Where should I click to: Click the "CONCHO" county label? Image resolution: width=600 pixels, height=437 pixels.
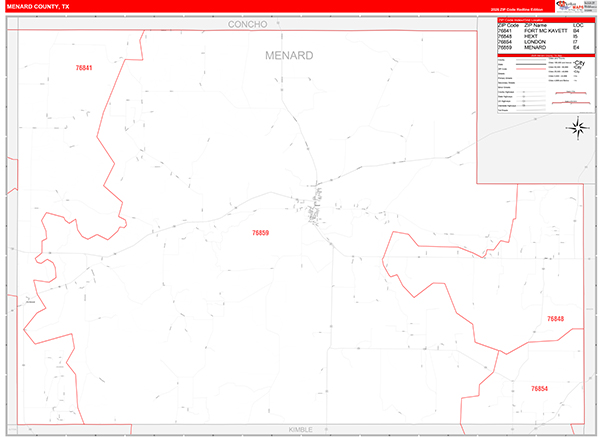[x=248, y=24]
